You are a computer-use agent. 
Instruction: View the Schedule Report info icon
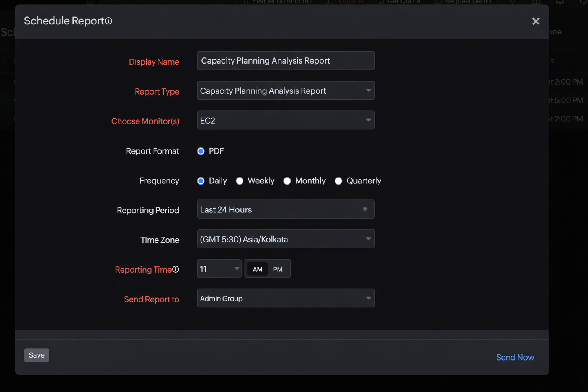[109, 21]
